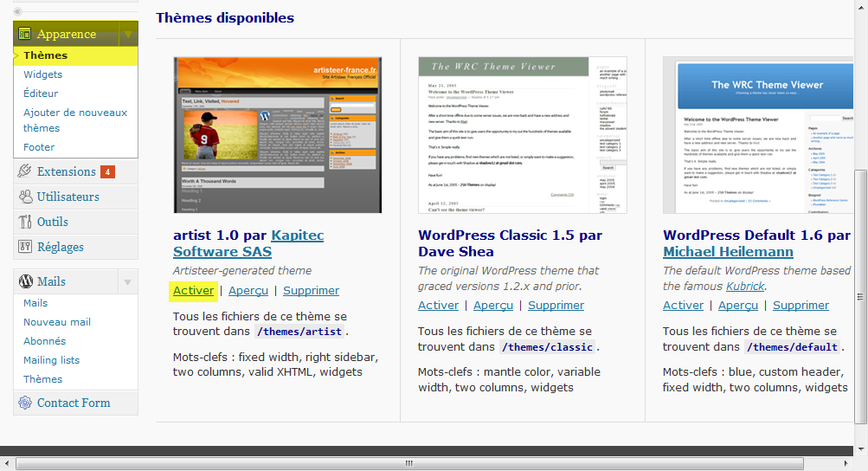Open the Michael Heilemann author link
Screen dimensions: 868x471
[x=728, y=252]
